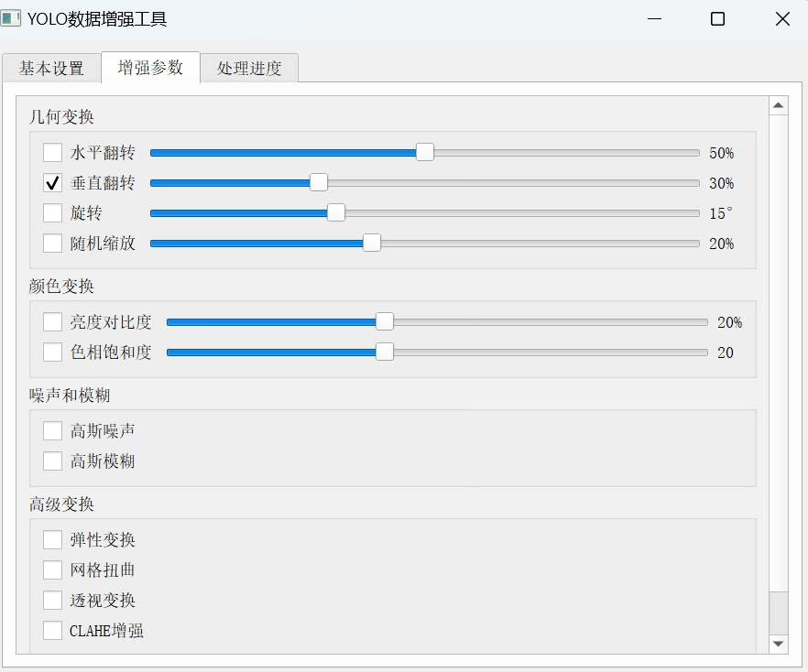The width and height of the screenshot is (808, 672).
Task: Toggle the 随机缩放 checkbox
Action: tap(53, 244)
